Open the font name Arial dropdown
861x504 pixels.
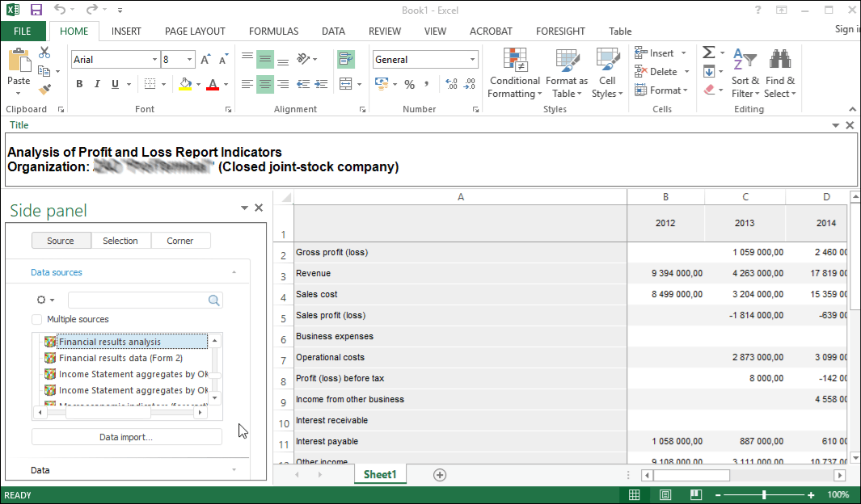(154, 60)
